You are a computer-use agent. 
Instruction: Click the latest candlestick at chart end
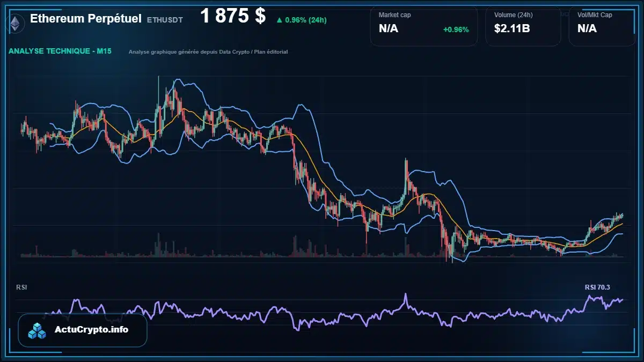pos(623,215)
